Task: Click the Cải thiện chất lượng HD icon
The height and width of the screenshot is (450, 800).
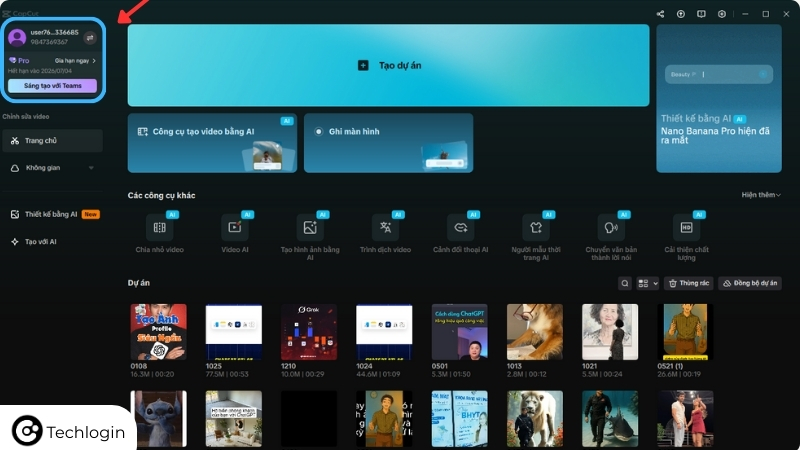Action: (x=686, y=228)
